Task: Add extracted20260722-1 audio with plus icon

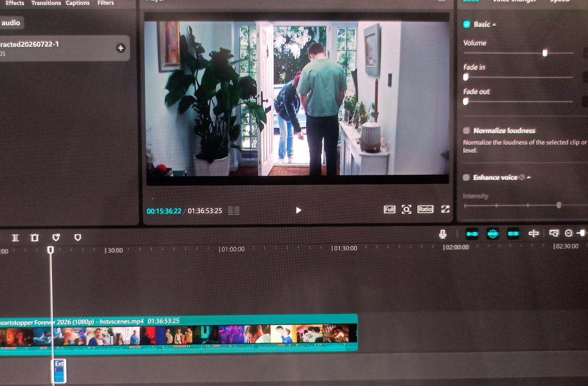Action: coord(121,48)
